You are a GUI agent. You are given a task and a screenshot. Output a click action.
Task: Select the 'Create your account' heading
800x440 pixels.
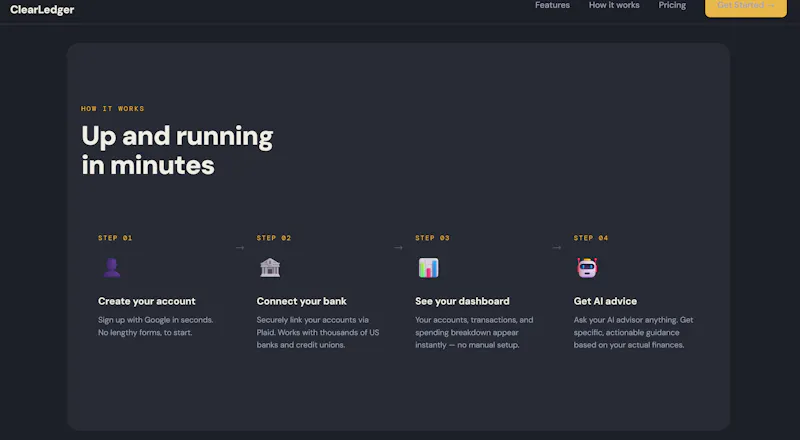pyautogui.click(x=146, y=301)
